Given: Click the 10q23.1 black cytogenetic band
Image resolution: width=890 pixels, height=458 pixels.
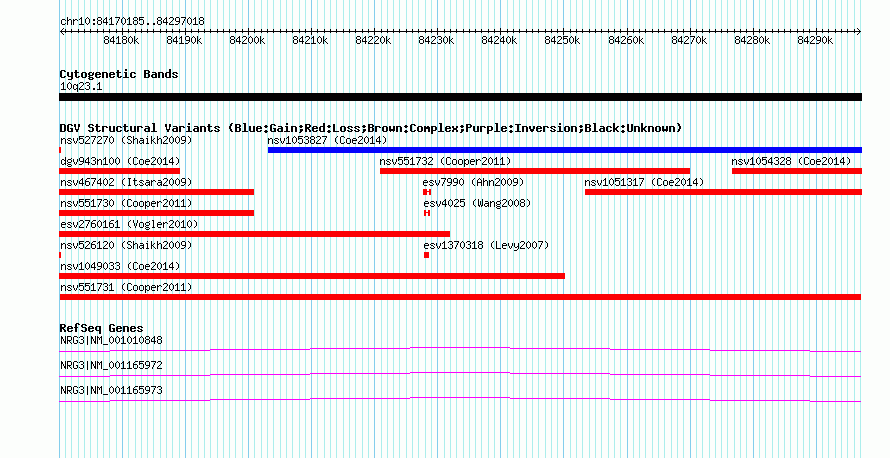Looking at the screenshot, I should (x=460, y=97).
